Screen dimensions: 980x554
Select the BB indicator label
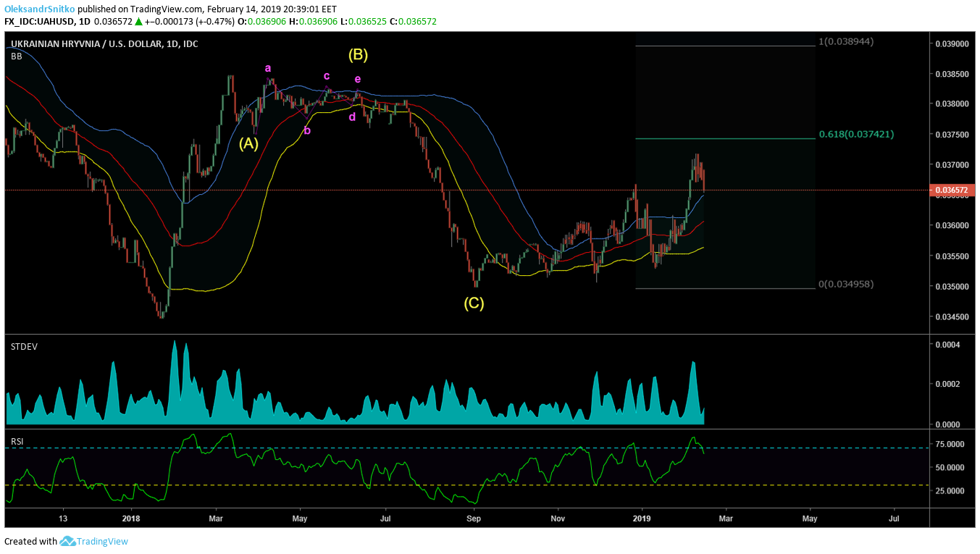[16, 56]
